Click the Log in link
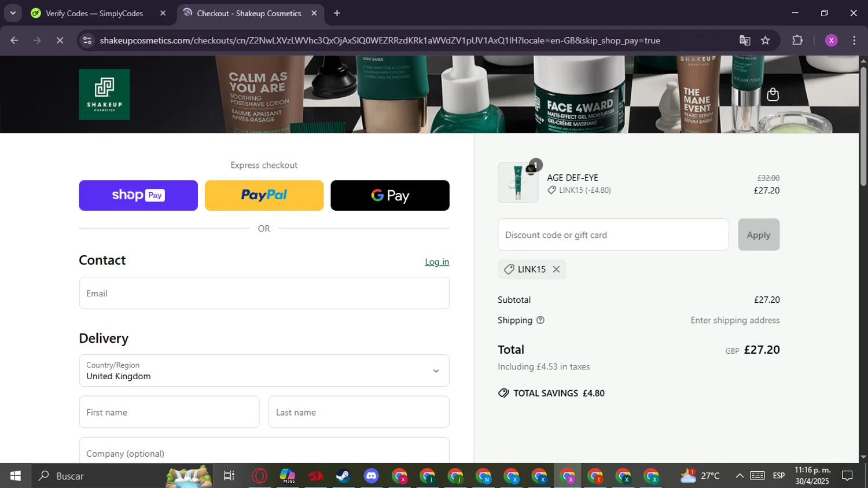This screenshot has width=868, height=488. (x=437, y=262)
